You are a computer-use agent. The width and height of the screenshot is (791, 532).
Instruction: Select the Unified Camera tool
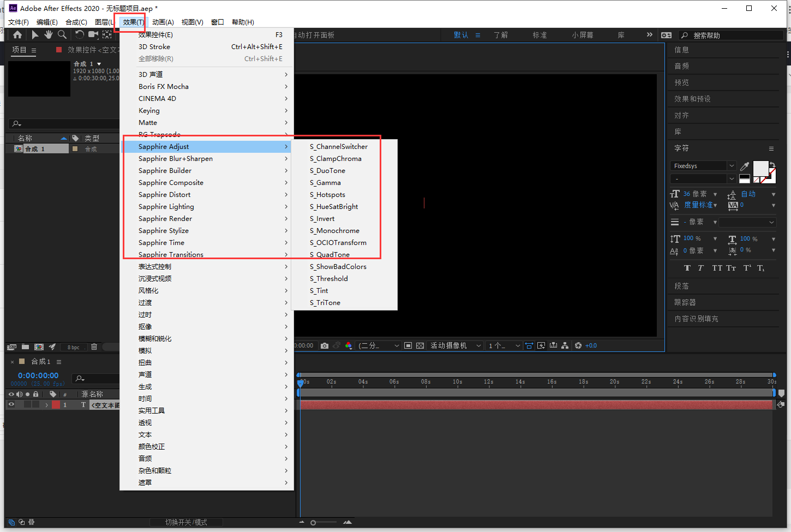coord(93,35)
